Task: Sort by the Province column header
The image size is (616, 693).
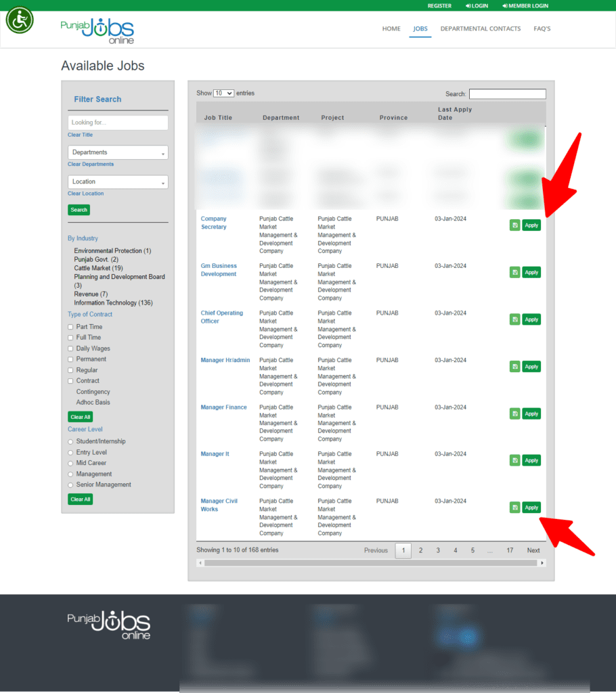Action: pos(393,118)
